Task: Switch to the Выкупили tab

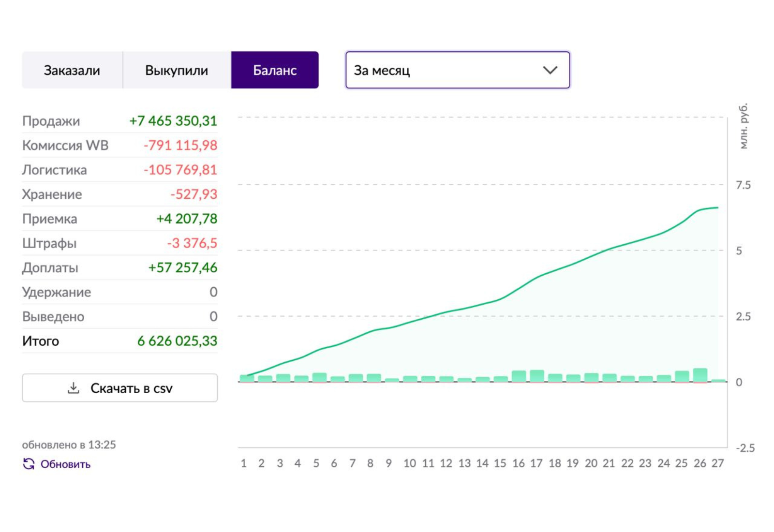Action: [177, 70]
